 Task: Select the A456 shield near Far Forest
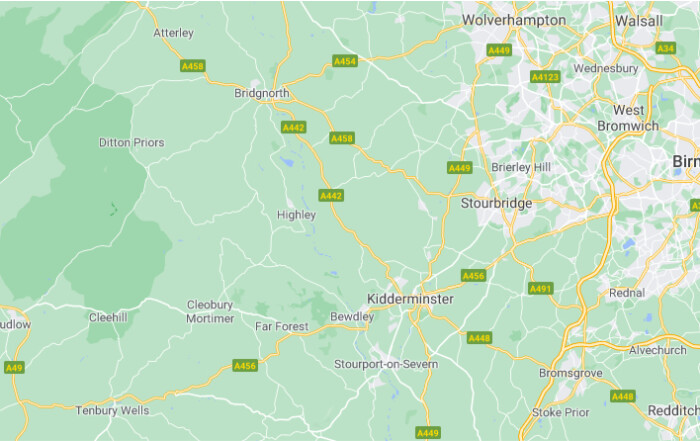[x=245, y=366]
